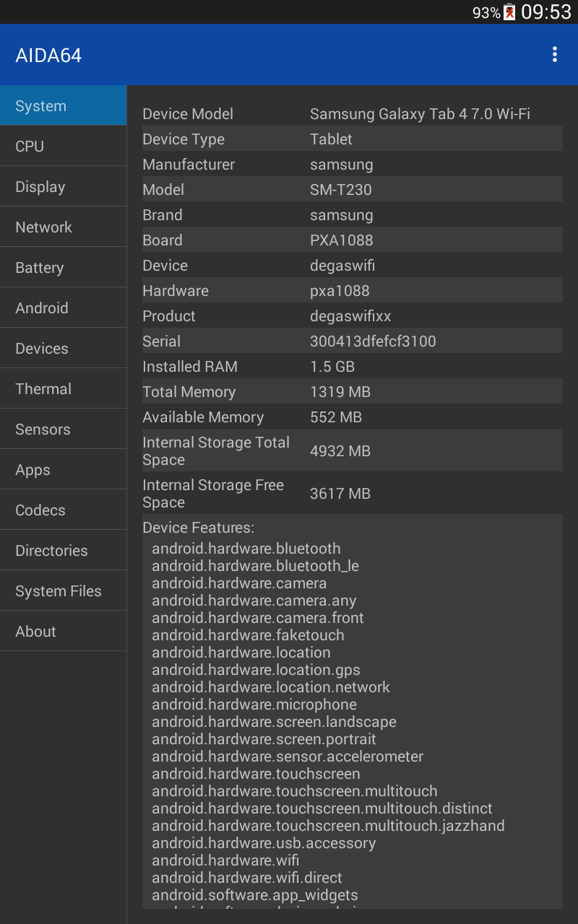Tap the AIDA64 app title

point(48,56)
